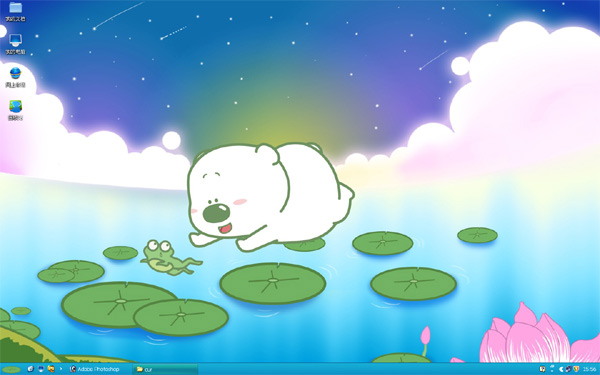Launch Internet Explorer from the quick launch

tap(31, 369)
